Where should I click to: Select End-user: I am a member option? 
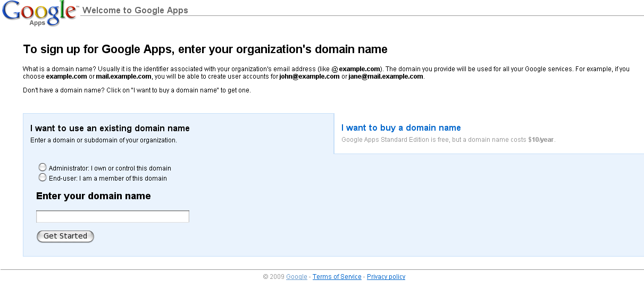pos(43,177)
